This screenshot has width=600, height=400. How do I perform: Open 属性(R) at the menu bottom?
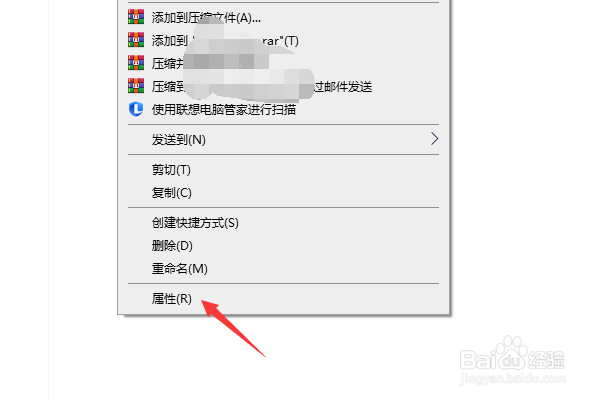283,299
